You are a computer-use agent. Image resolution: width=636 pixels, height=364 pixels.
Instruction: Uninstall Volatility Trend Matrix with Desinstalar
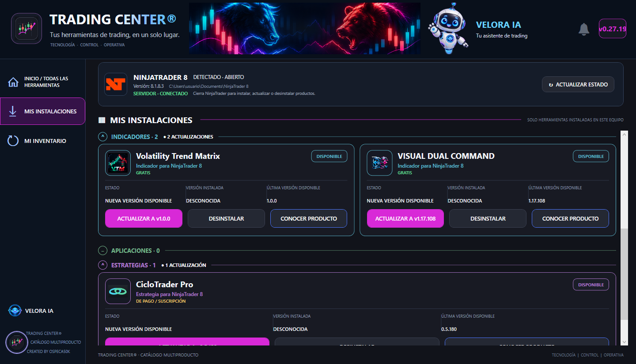[226, 218]
